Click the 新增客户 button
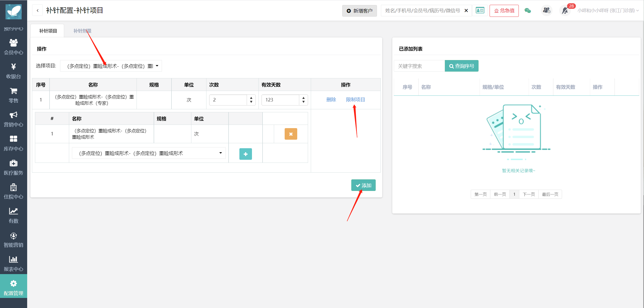Image resolution: width=644 pixels, height=308 pixels. [x=360, y=11]
